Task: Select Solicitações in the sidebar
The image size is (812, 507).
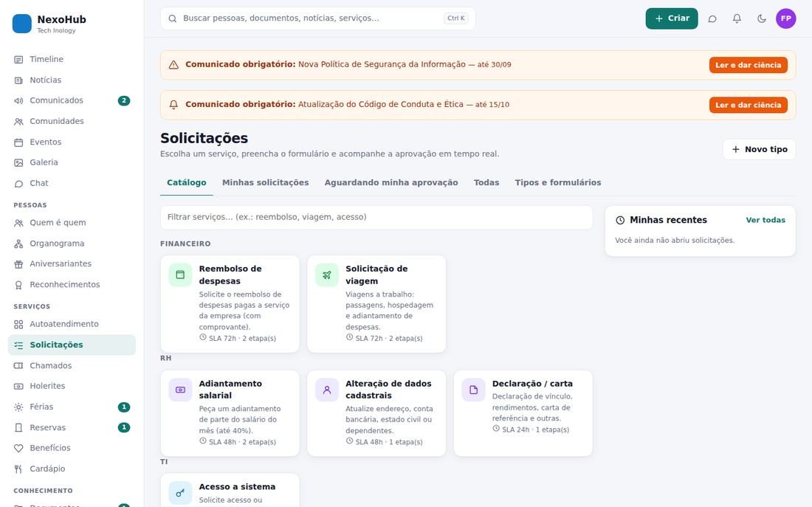Action: (x=72, y=345)
